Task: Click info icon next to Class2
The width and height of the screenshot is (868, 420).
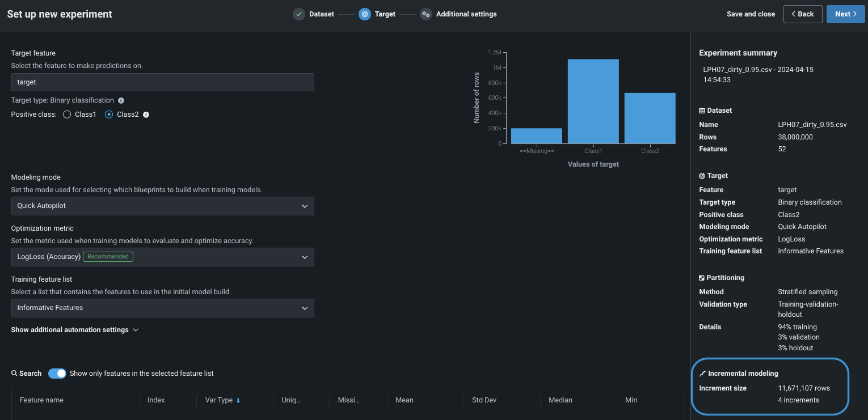Action: (x=146, y=114)
